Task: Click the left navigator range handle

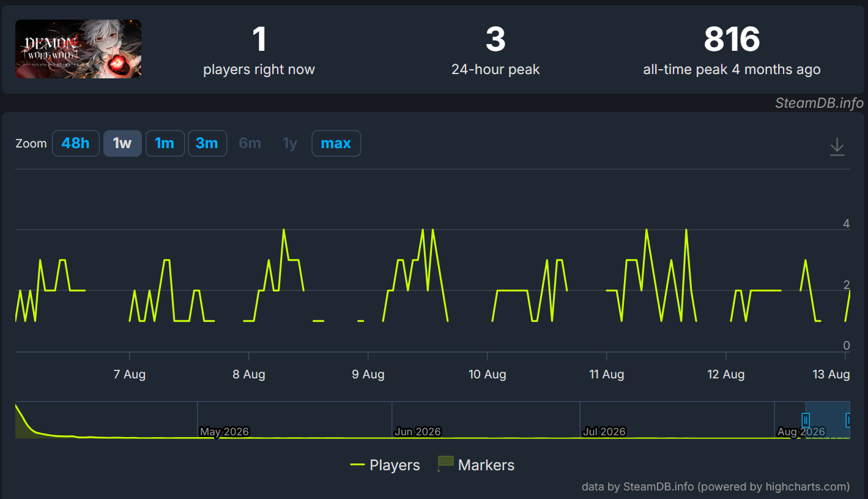Action: (806, 419)
